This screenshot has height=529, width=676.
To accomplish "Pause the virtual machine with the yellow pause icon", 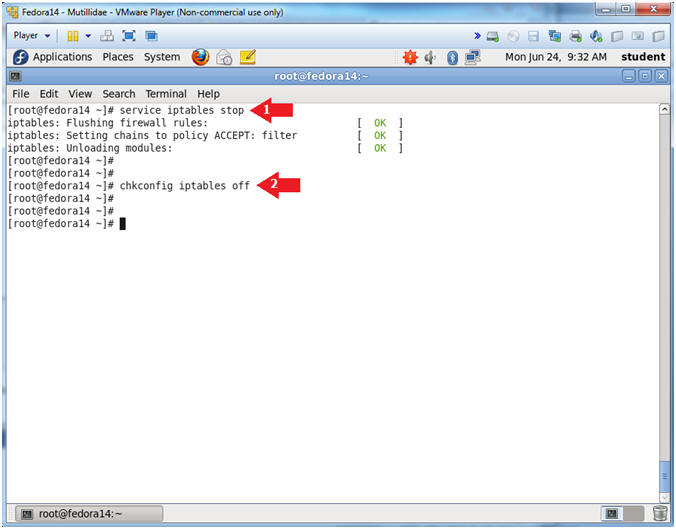I will pos(73,36).
